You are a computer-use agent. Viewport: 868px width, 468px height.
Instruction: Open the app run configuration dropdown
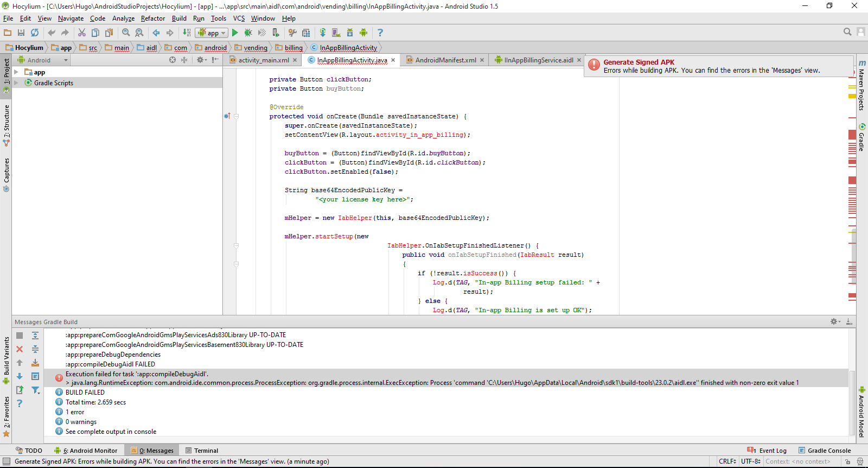[x=212, y=33]
